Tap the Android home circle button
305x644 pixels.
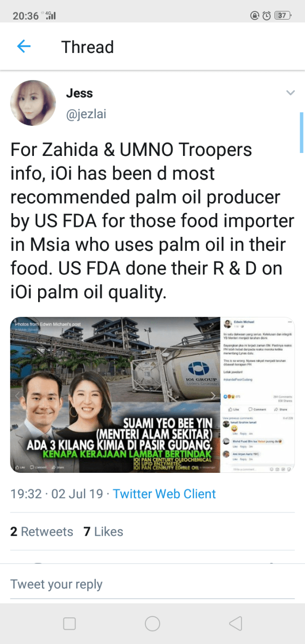click(152, 624)
